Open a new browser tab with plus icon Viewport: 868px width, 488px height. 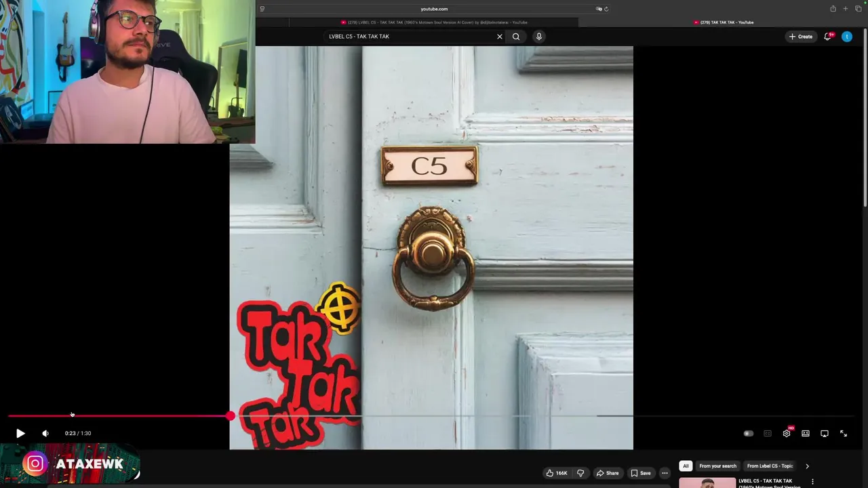[x=846, y=9]
